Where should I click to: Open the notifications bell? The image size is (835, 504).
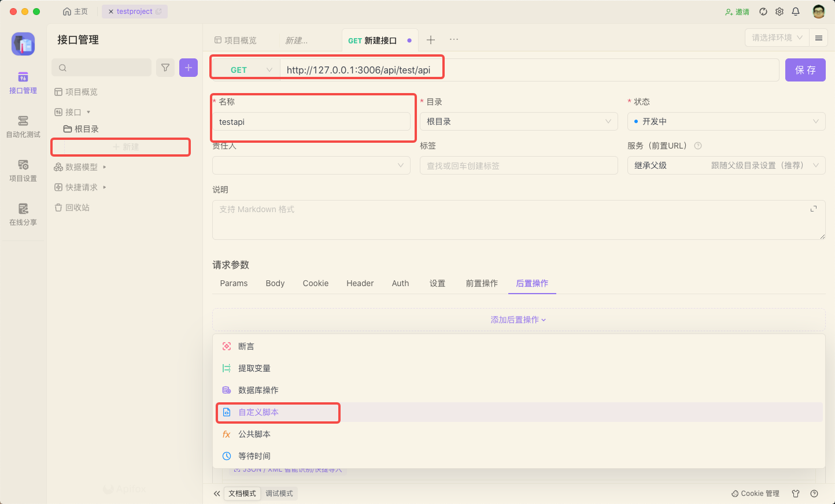[796, 12]
